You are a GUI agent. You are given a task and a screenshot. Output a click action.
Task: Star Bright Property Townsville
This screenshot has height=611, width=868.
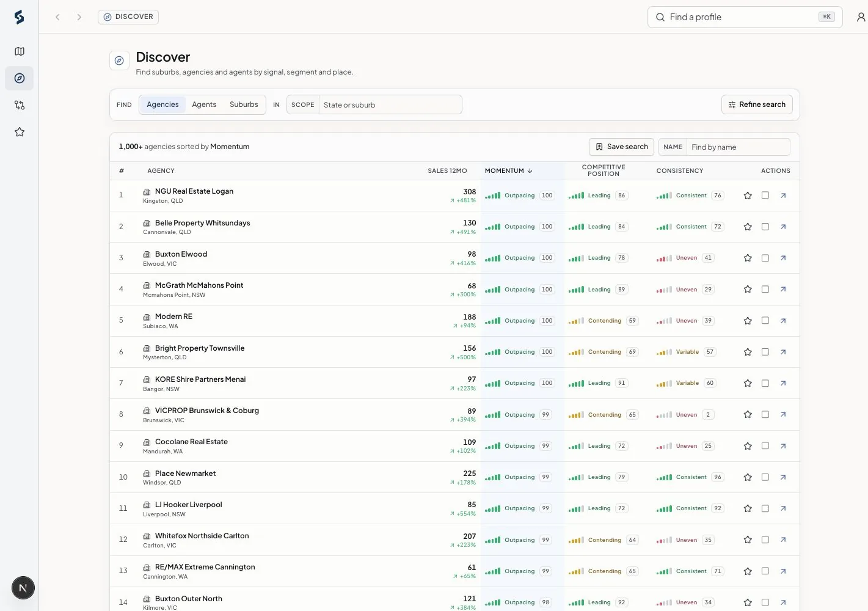pyautogui.click(x=748, y=352)
